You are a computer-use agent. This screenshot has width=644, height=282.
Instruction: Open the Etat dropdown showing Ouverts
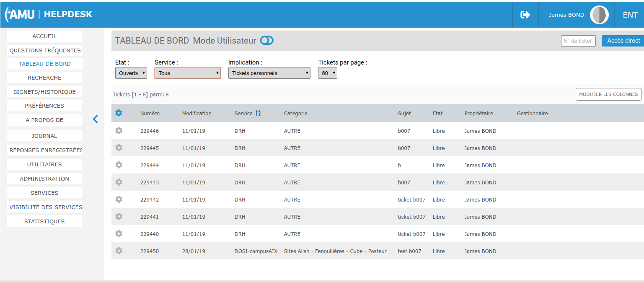131,73
